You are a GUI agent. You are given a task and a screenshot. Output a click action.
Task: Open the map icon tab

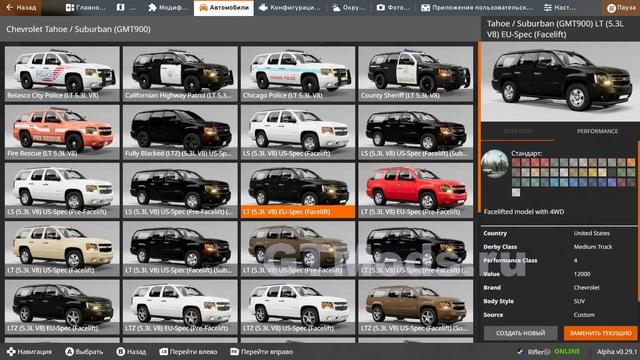point(126,7)
